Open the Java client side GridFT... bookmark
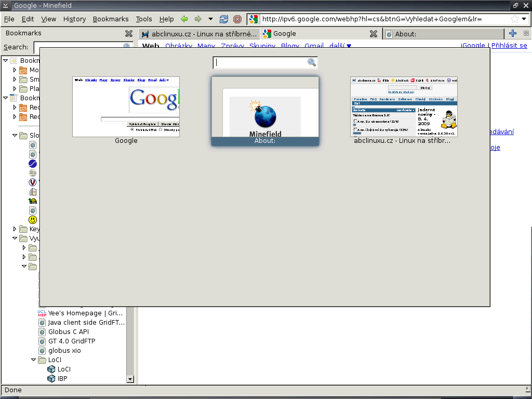Viewport: 532px width, 399px height. click(x=86, y=322)
